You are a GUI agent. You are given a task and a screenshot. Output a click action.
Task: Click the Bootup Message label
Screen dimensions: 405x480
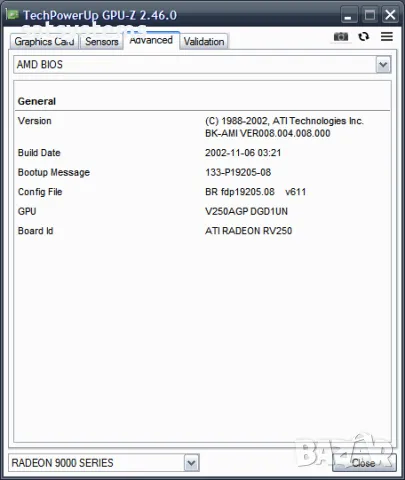coord(54,172)
